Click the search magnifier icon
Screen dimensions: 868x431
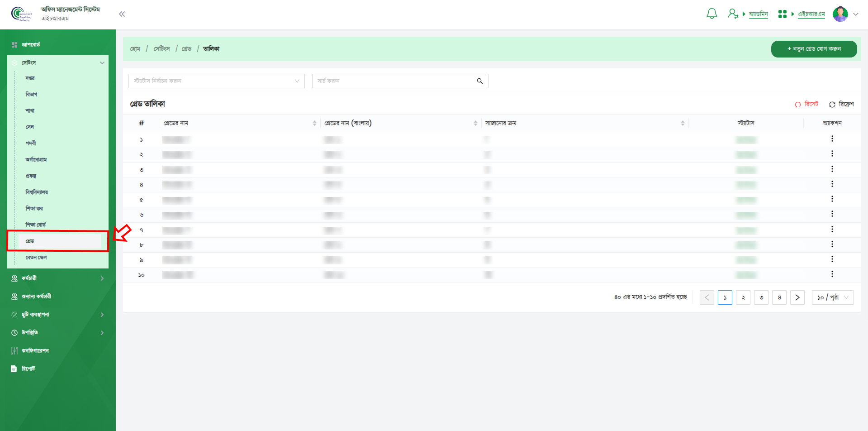479,81
